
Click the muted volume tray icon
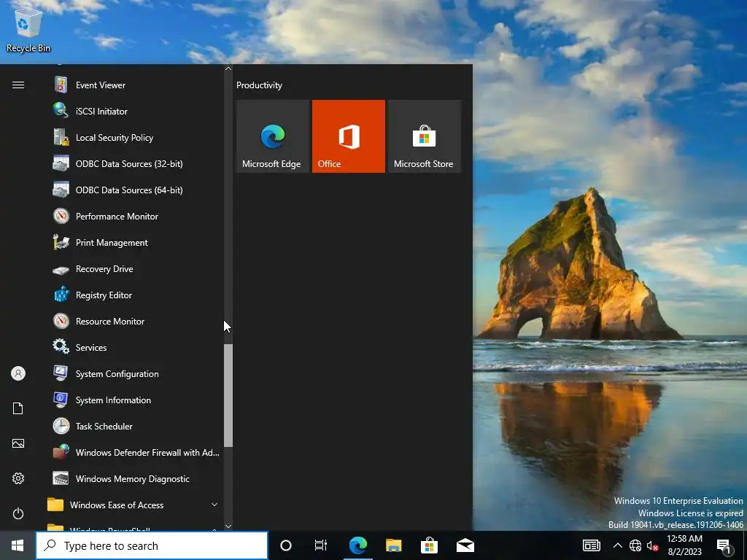pyautogui.click(x=652, y=545)
